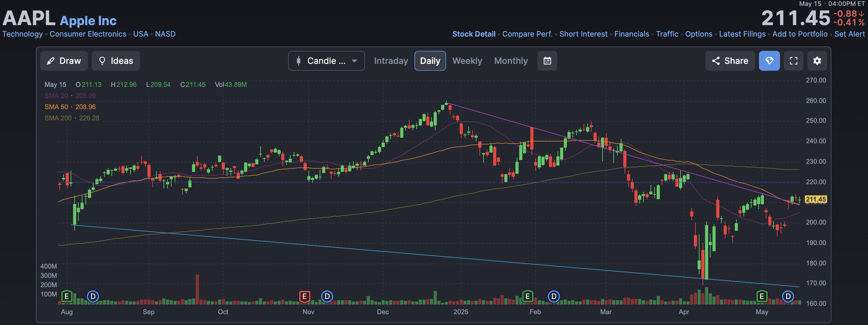Set Alert for AAPL
This screenshot has width=868, height=325.
[849, 34]
